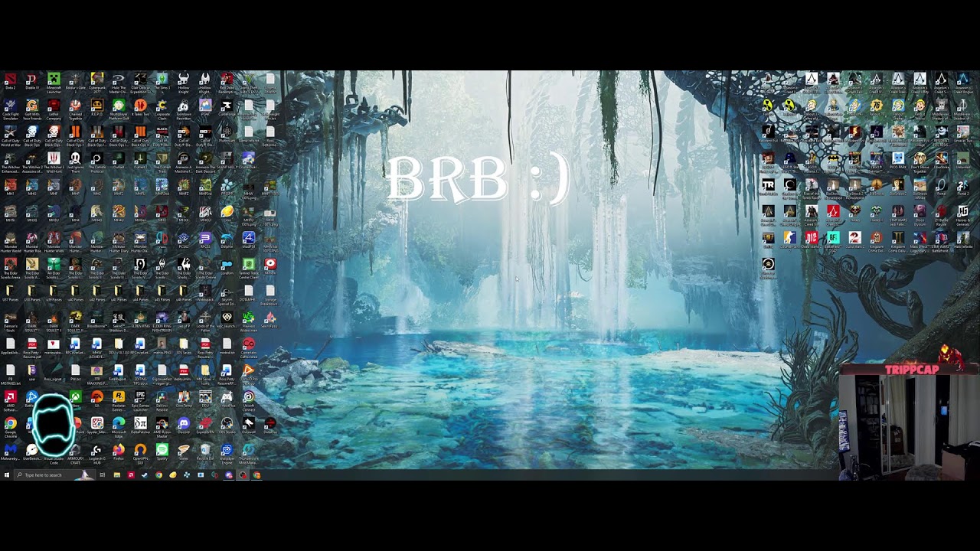Select the Minecraft Launcher icon
Screen dimensions: 980x551
[x=54, y=82]
